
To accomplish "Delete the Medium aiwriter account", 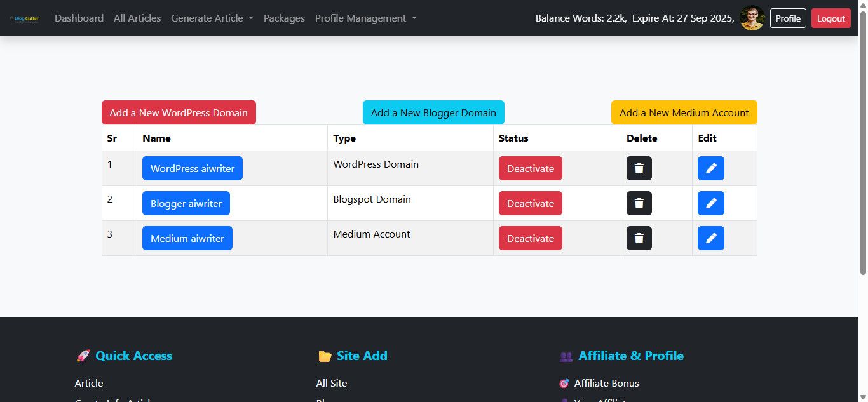I will tap(639, 238).
